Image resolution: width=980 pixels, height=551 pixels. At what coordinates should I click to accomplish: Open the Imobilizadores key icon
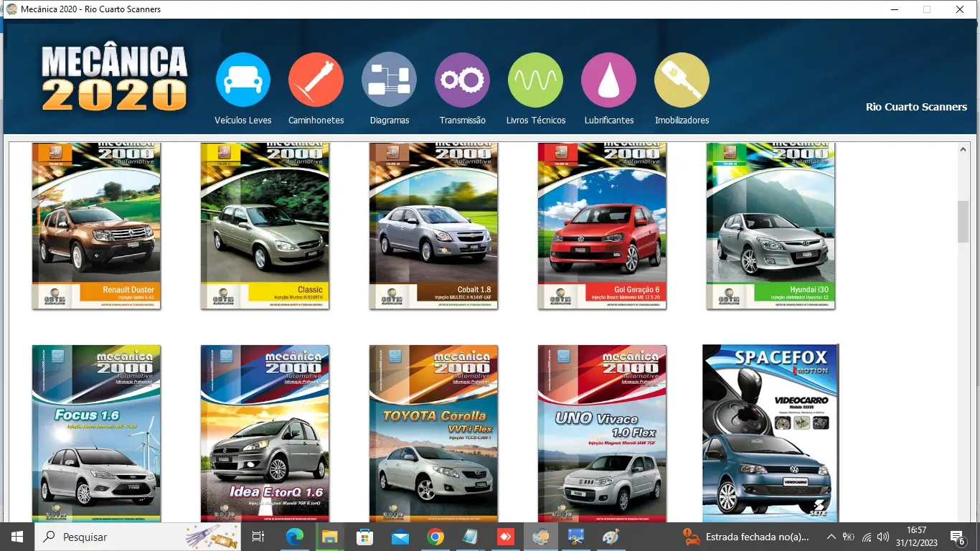[x=682, y=80]
